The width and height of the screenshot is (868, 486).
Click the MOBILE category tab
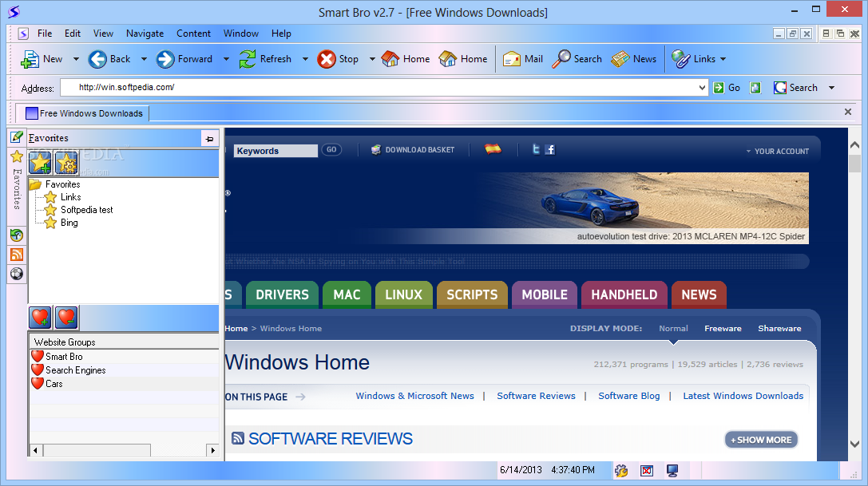point(545,294)
